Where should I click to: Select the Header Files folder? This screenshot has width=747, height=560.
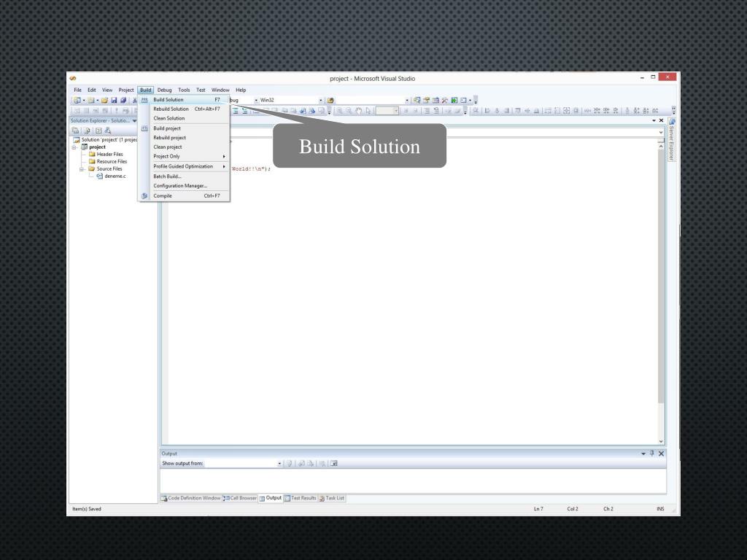click(106, 155)
